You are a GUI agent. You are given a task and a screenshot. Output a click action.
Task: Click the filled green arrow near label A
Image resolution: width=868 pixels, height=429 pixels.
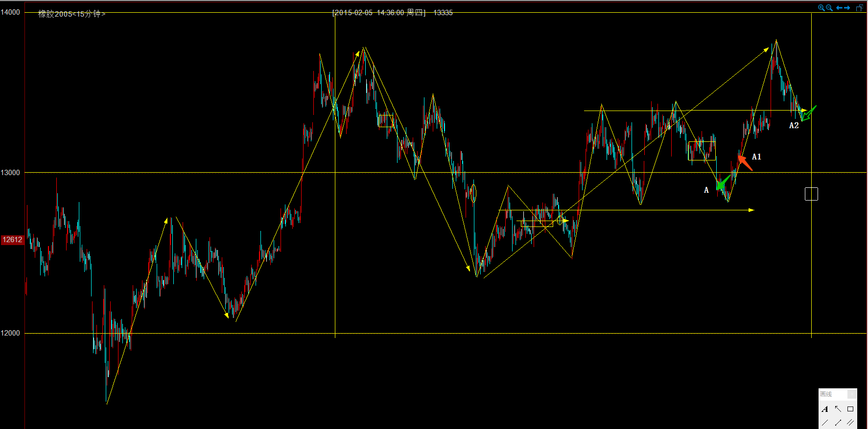point(723,183)
